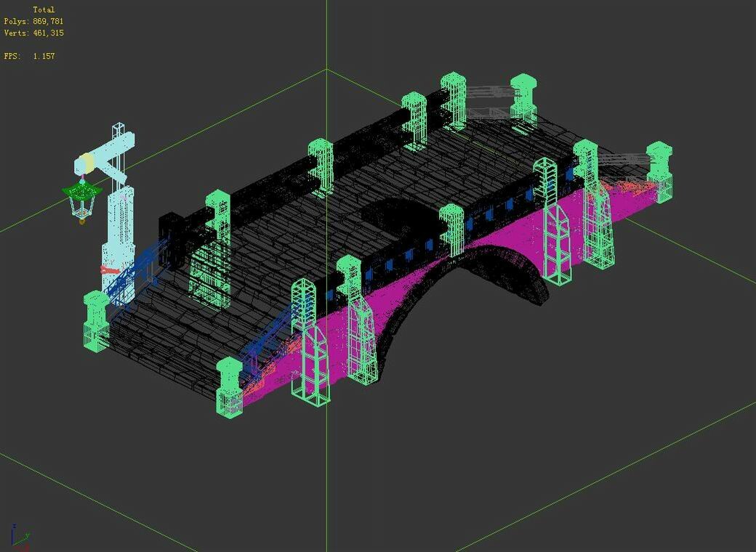Click the XYZ axis gizmo

point(20,537)
